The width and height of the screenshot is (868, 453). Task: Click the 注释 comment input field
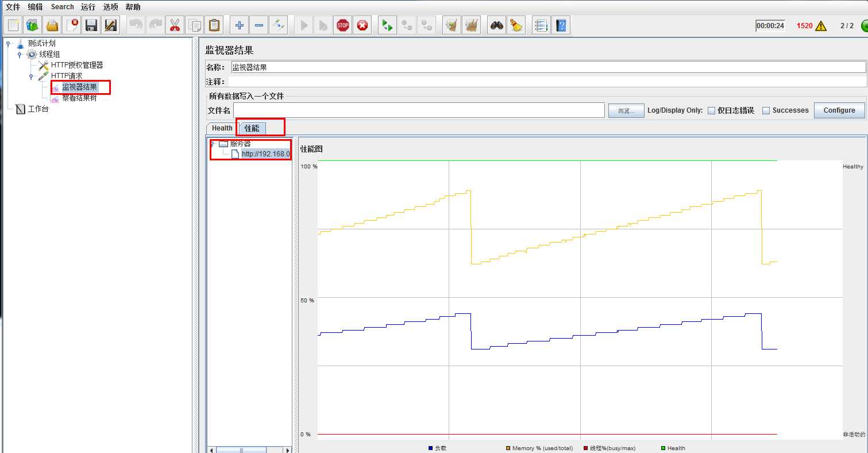point(548,82)
